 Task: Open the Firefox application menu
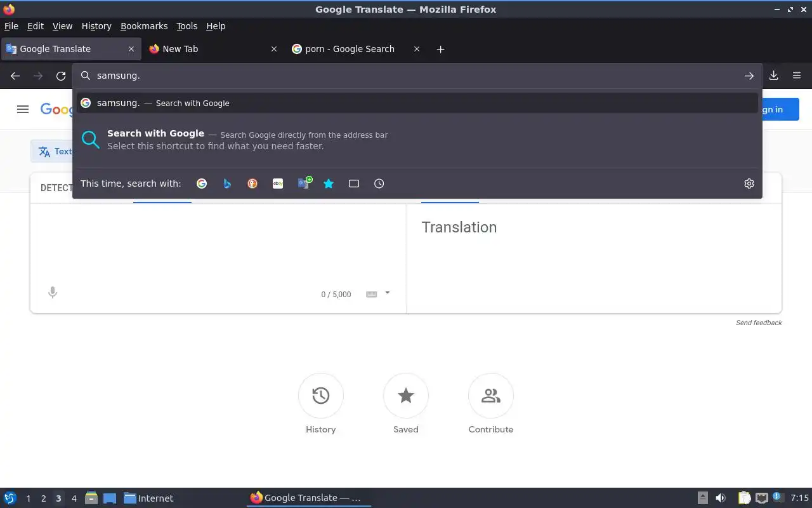click(797, 76)
